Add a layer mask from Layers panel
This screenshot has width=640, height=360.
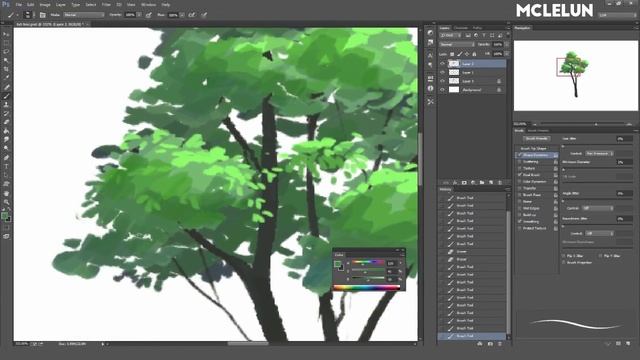464,182
